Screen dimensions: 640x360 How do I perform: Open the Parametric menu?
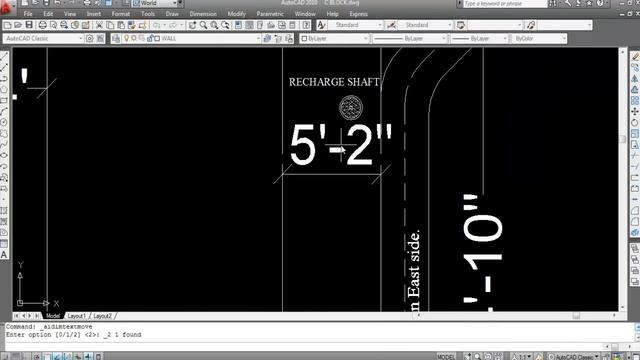270,14
